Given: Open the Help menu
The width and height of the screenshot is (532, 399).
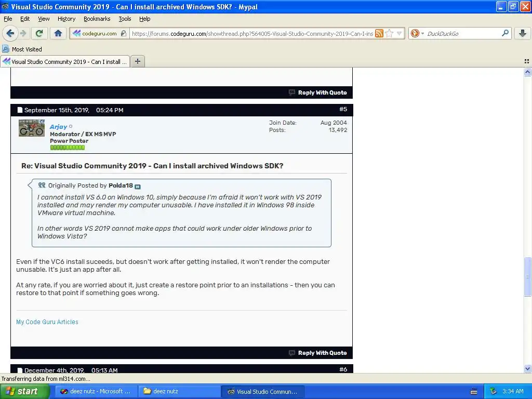Looking at the screenshot, I should 145,19.
